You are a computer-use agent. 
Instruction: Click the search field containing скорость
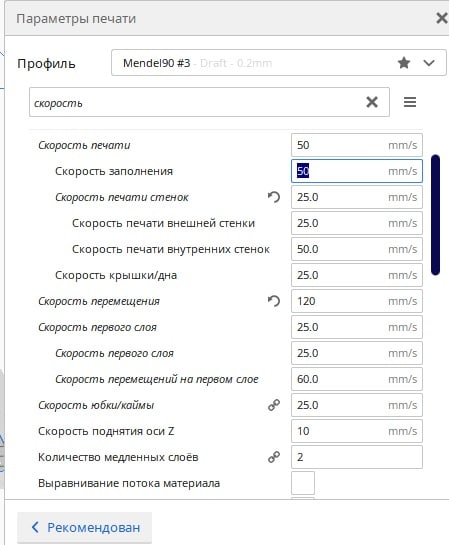pyautogui.click(x=209, y=102)
